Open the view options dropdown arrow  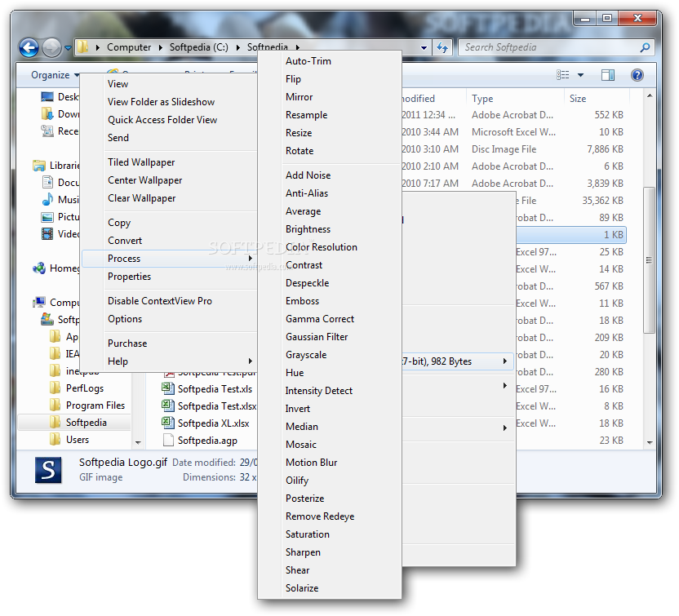point(581,75)
